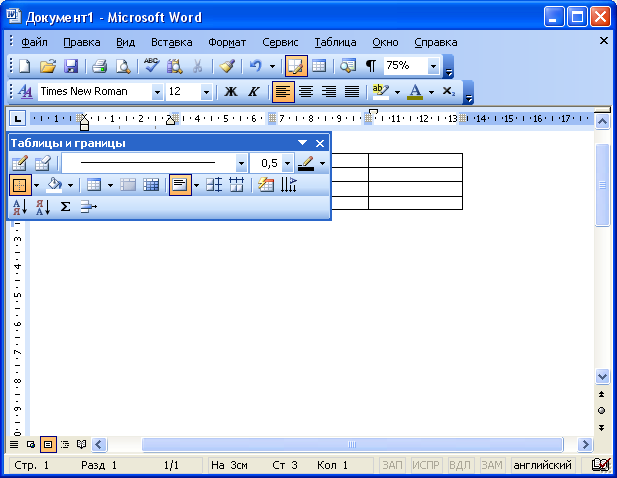Create a new blank document

click(x=25, y=66)
